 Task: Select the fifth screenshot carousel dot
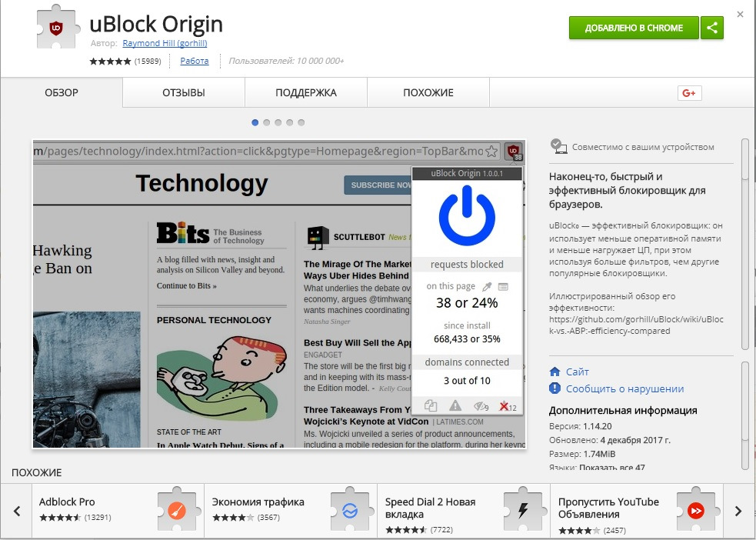click(301, 122)
